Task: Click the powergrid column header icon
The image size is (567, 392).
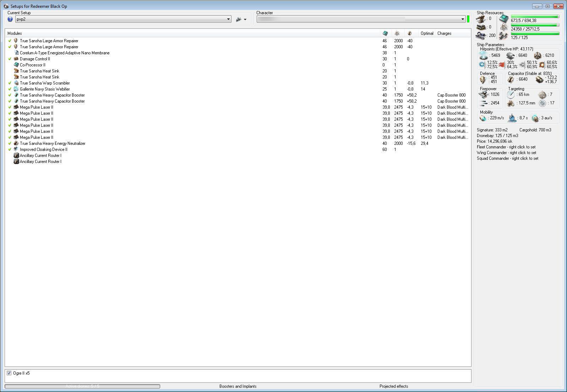Action: coord(397,33)
